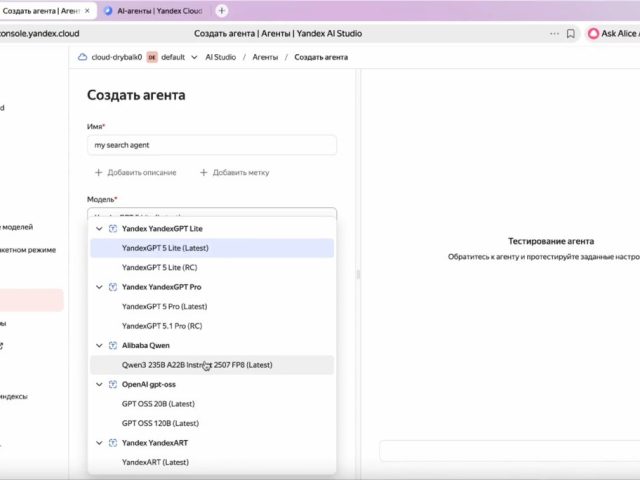Viewport: 640px width, 480px height.
Task: Collapse the Yandex YandexGPT Pro group
Action: [x=99, y=287]
